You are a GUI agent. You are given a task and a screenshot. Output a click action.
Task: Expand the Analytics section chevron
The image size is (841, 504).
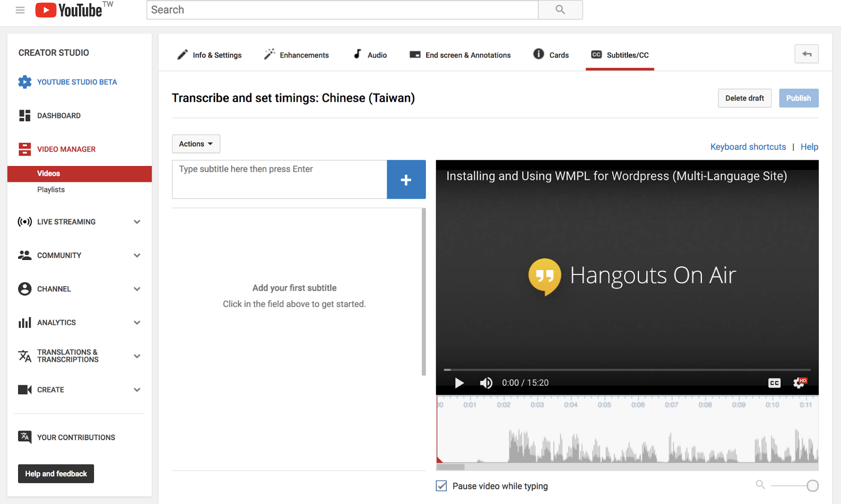click(x=137, y=323)
